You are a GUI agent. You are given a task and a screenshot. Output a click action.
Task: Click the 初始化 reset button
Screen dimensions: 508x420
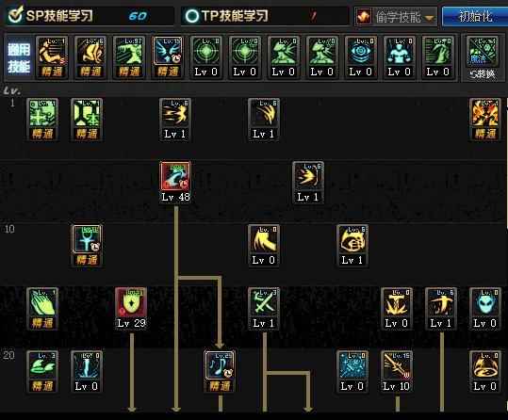coord(475,16)
